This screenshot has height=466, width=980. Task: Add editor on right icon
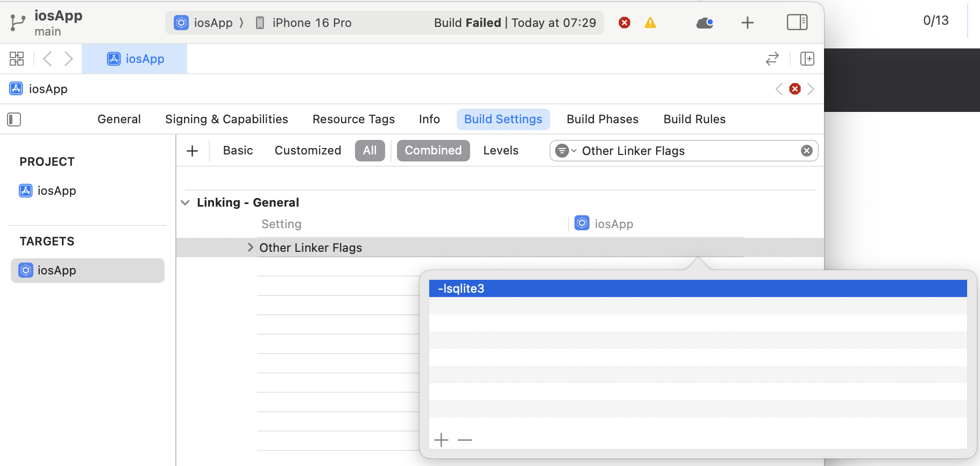807,59
